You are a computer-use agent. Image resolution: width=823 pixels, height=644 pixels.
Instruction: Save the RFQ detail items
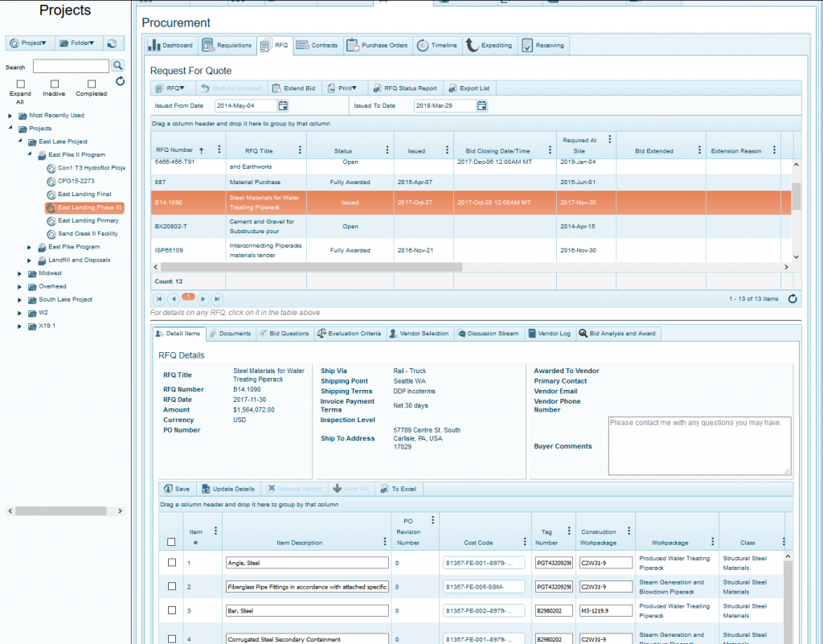pos(177,488)
